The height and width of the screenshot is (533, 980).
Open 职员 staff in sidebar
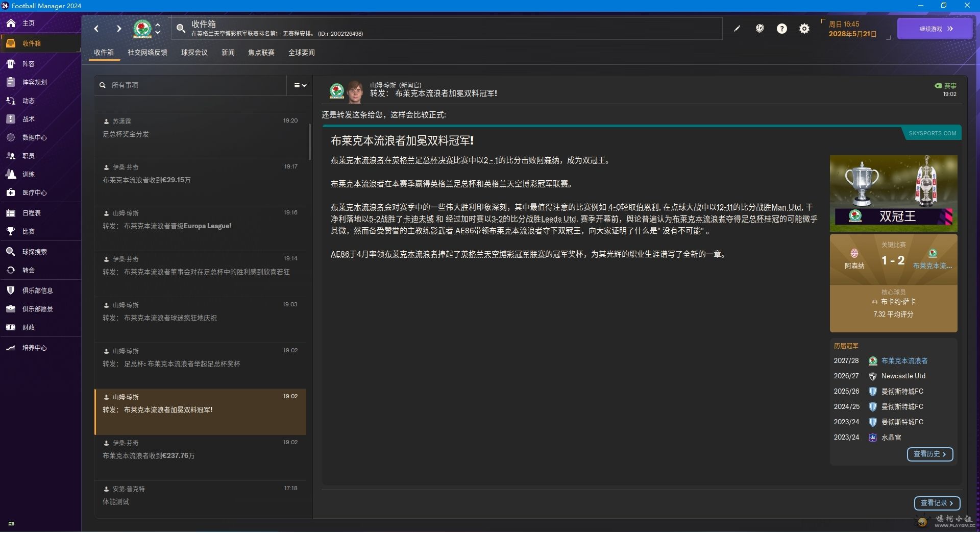(40, 156)
